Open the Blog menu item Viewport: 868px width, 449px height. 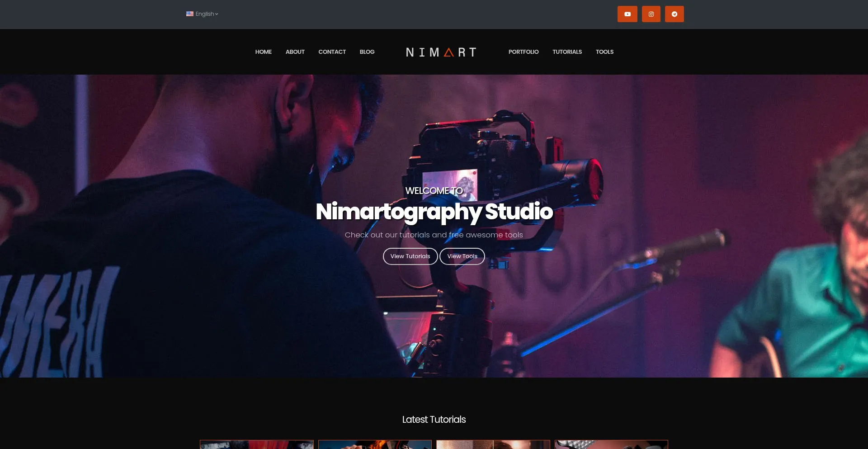pos(367,52)
